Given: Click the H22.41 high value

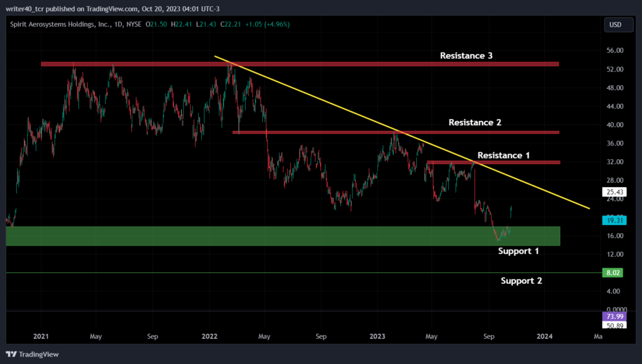Looking at the screenshot, I should pos(181,24).
